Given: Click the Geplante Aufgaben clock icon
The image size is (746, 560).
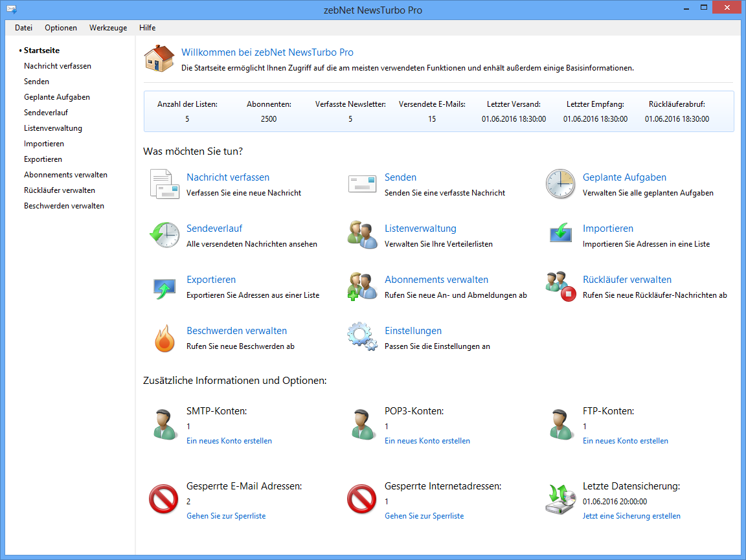Looking at the screenshot, I should [560, 184].
